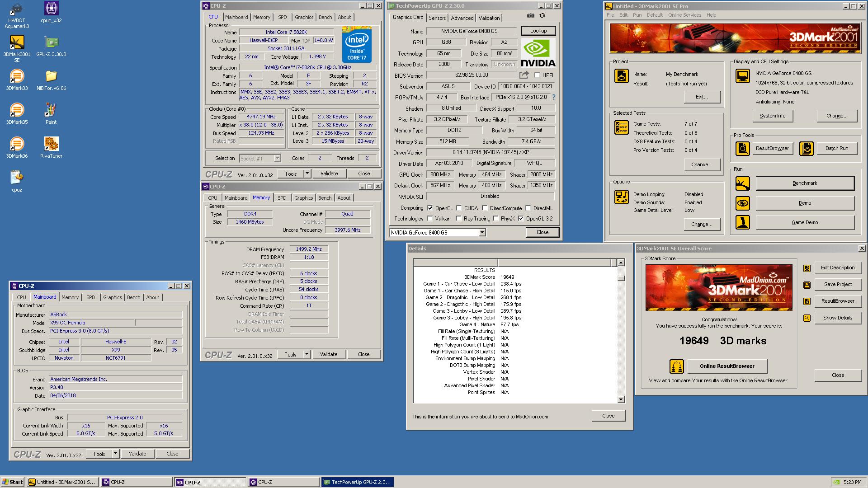Launch 3DMark06 desktop shortcut
Image resolution: width=868 pixels, height=488 pixels.
[17, 148]
